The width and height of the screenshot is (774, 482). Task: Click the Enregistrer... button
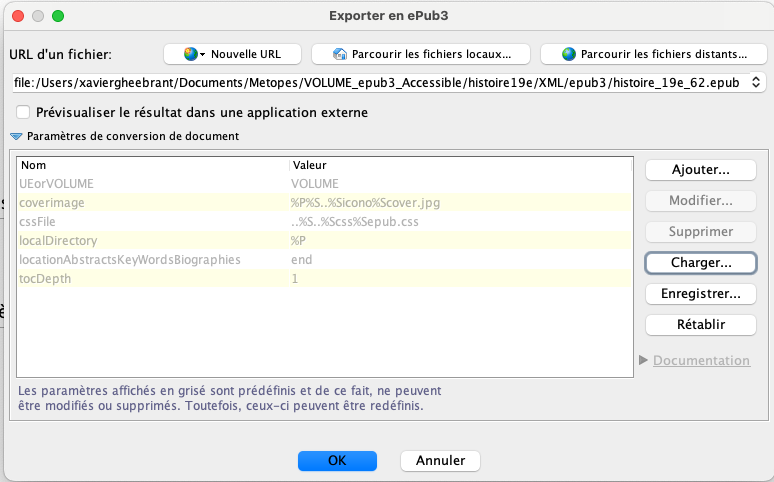(x=700, y=294)
